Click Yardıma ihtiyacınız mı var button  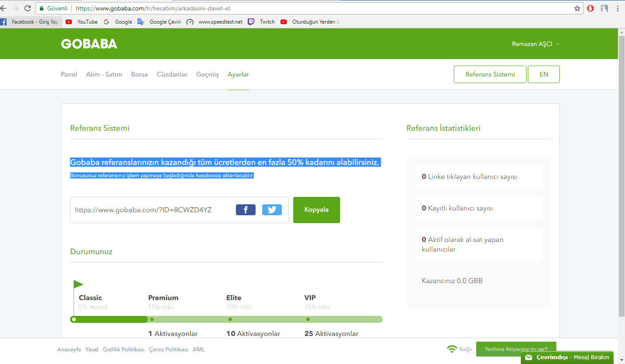click(516, 349)
